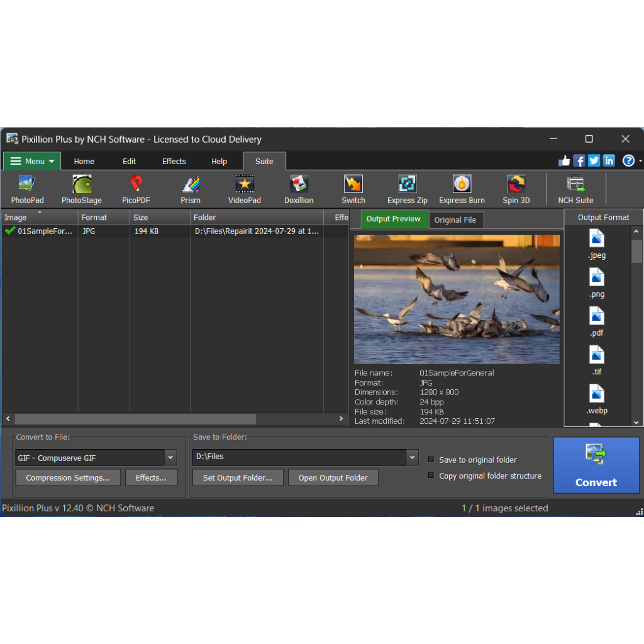Viewport: 644px width, 644px height.
Task: Select the .png output format icon
Action: [596, 282]
